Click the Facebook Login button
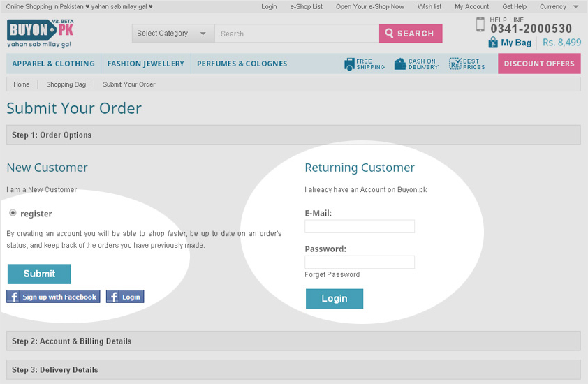Image resolution: width=588 pixels, height=384 pixels. pos(125,297)
